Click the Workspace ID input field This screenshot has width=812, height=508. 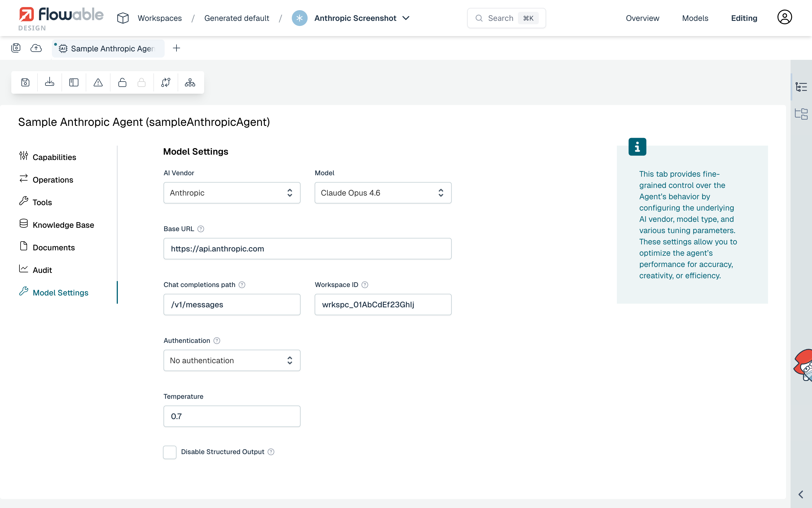[x=383, y=305]
